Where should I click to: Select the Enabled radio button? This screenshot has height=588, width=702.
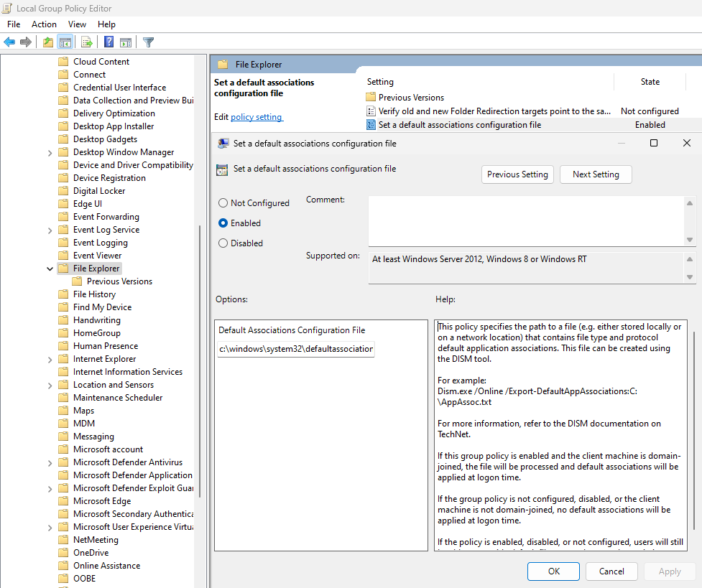223,223
